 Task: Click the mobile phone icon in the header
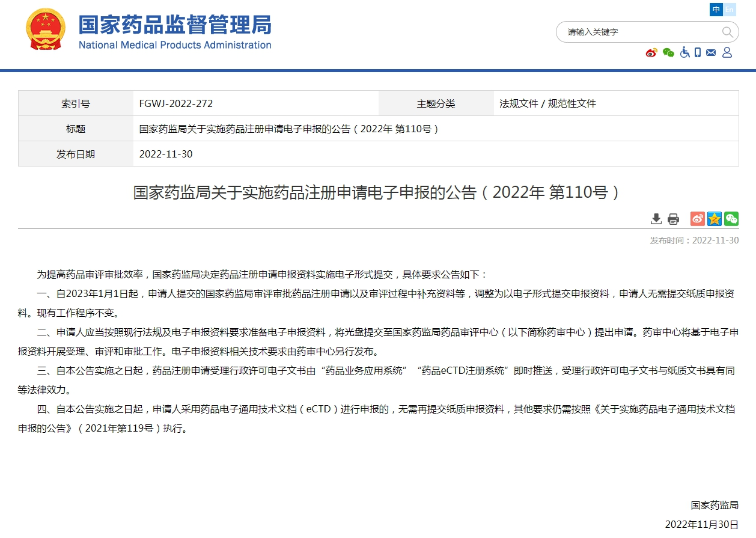pos(698,53)
